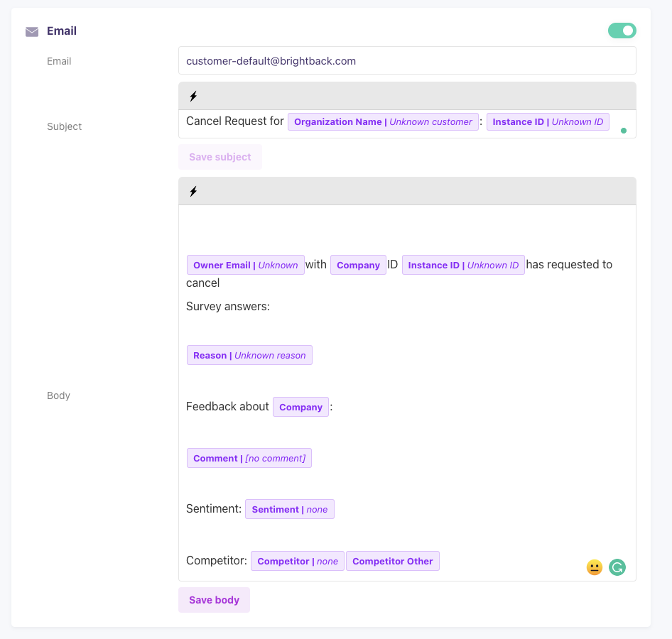Click the Save subject button
The image size is (672, 639).
(x=220, y=157)
